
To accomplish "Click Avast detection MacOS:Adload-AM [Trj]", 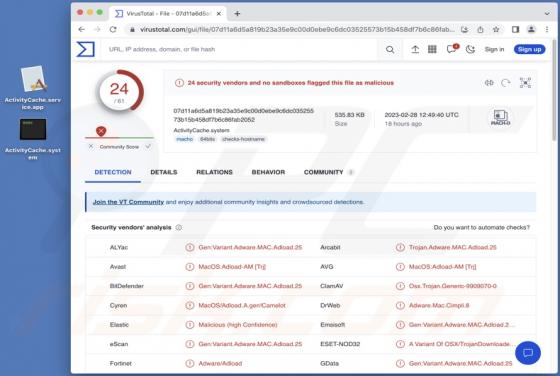I will point(232,266).
